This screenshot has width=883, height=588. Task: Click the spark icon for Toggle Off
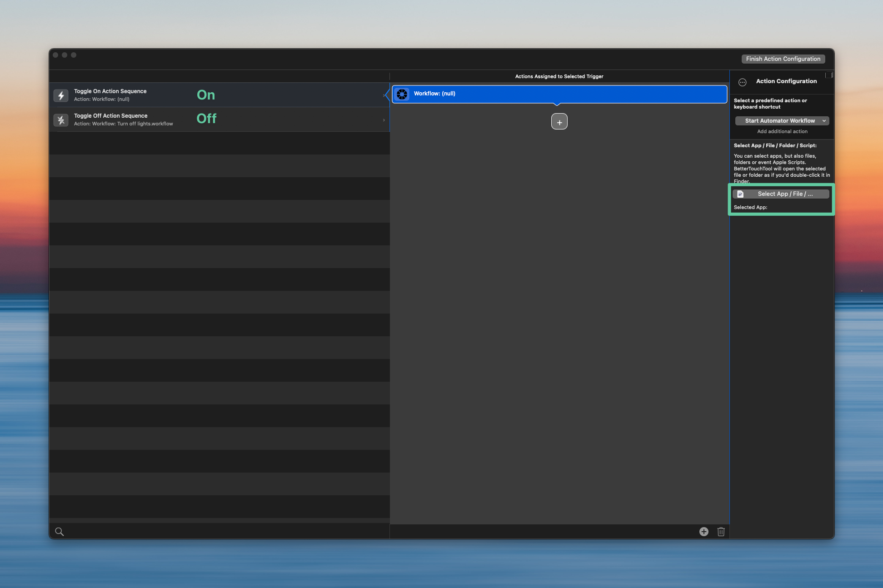[61, 120]
